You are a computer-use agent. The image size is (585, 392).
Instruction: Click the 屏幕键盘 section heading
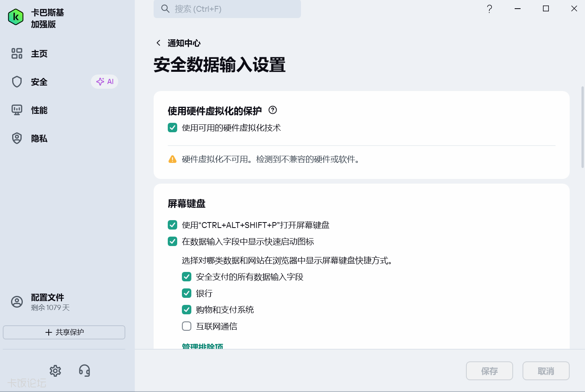point(187,204)
